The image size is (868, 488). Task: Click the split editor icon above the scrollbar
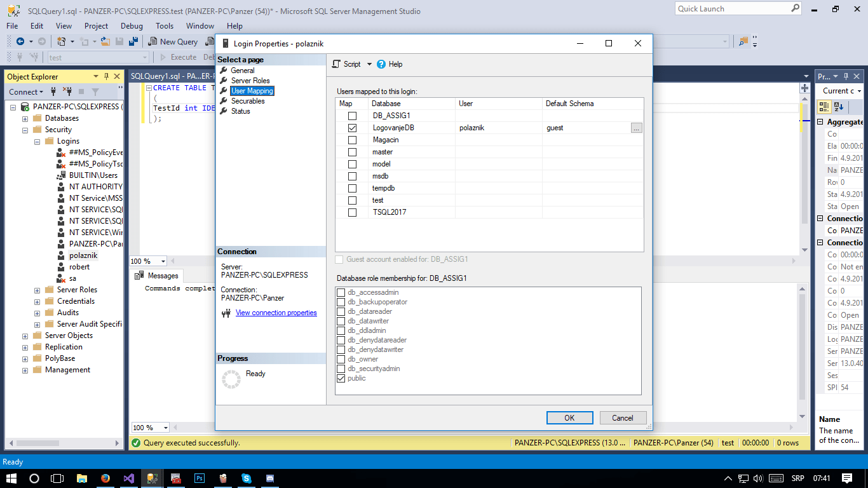pyautogui.click(x=804, y=88)
